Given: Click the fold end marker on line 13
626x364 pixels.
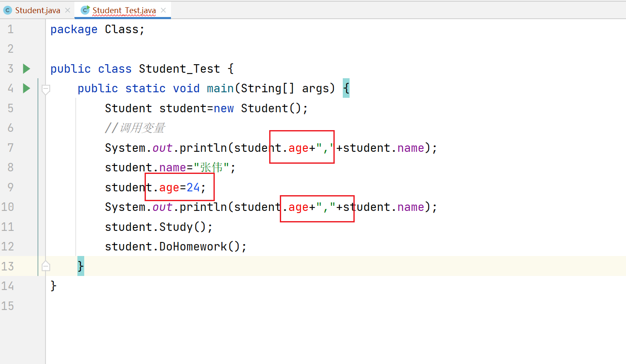Looking at the screenshot, I should coord(46,266).
